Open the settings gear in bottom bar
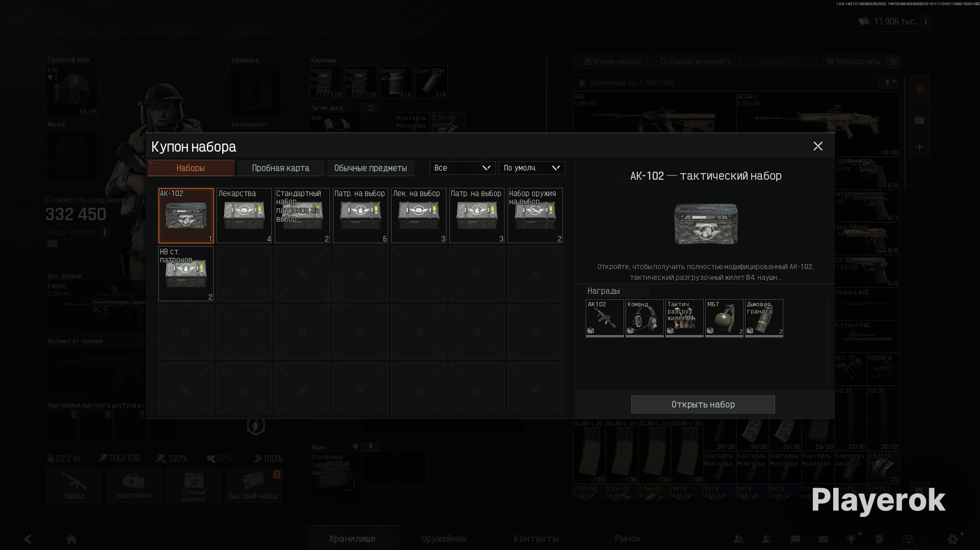 click(953, 539)
